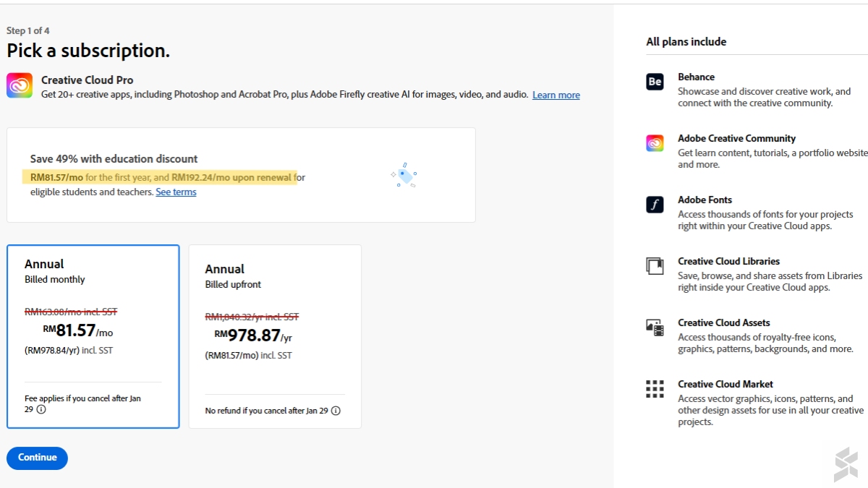Click the Creative Cloud Libraries icon
Viewport: 868px width, 488px height.
(x=655, y=267)
